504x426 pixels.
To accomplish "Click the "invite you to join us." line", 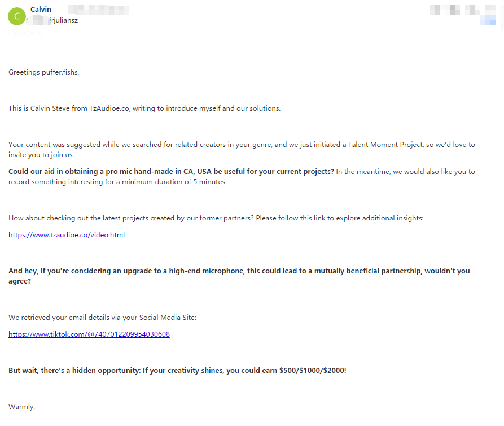I will coord(41,155).
